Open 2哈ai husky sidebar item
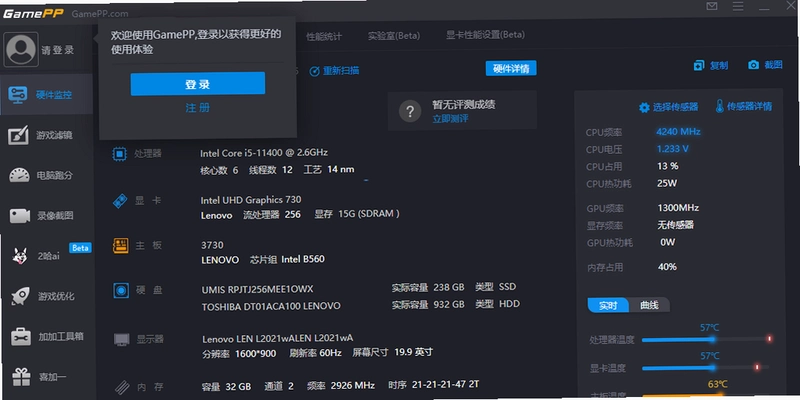 48,256
